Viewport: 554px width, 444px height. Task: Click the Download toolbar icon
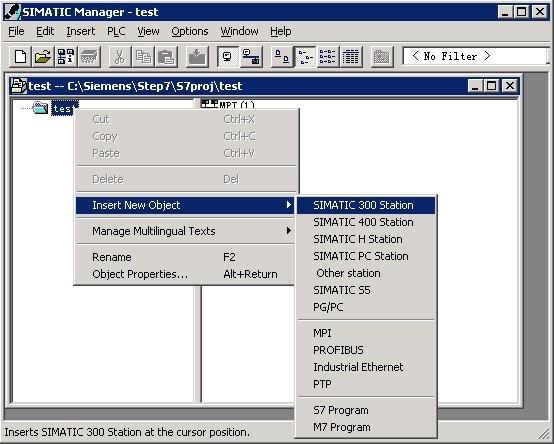pyautogui.click(x=197, y=57)
